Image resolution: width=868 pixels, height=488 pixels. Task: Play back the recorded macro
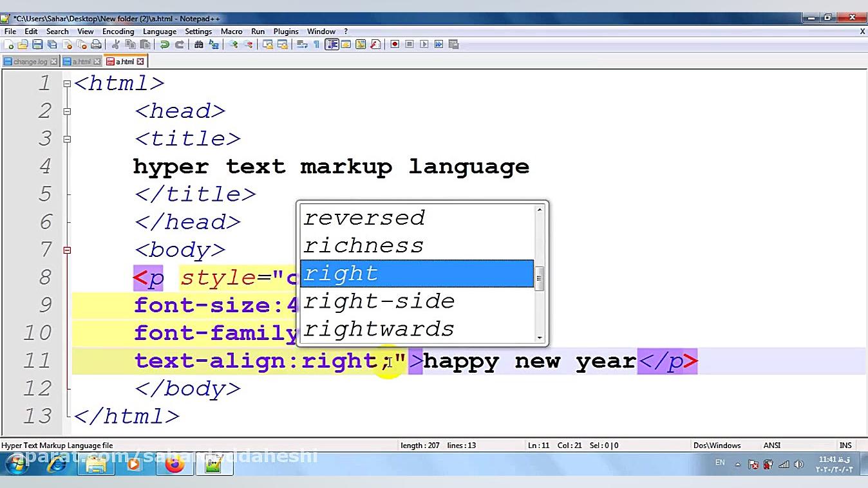tap(424, 44)
